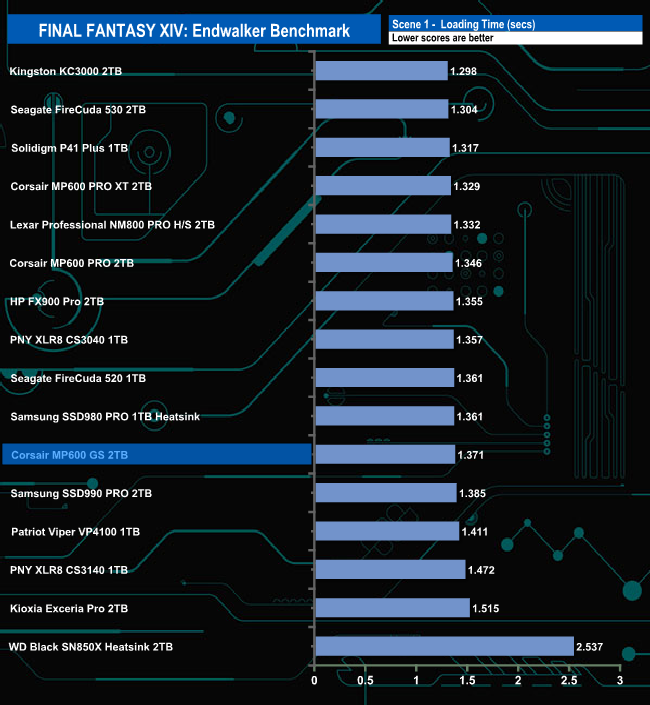
Task: Click the 1.411 value label
Action: tap(475, 531)
